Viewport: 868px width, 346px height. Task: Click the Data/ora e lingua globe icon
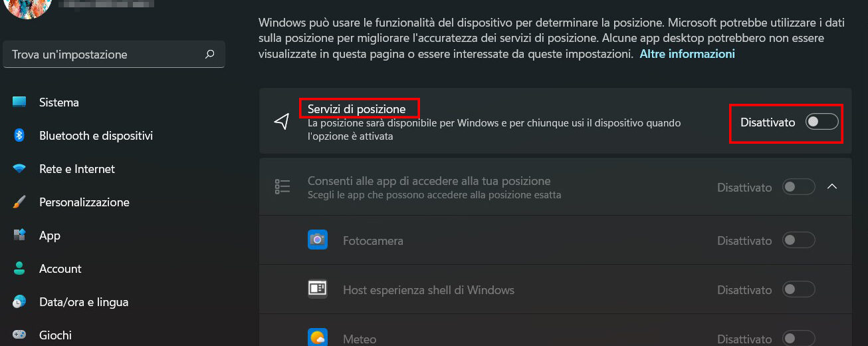(19, 302)
